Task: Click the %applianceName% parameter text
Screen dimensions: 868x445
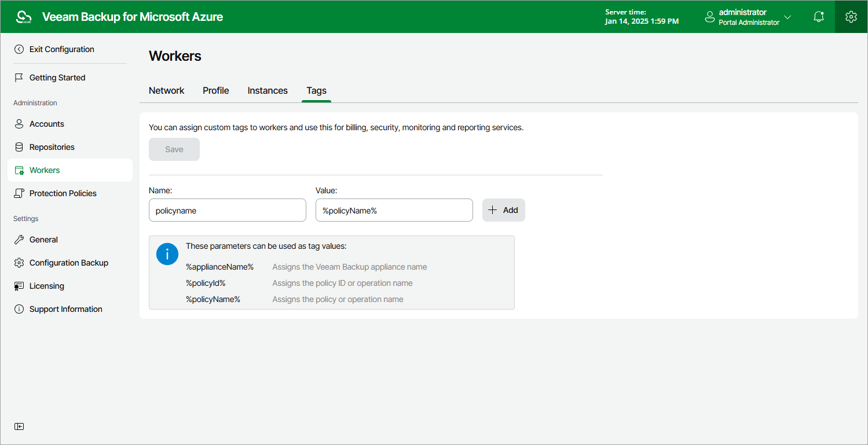Action: click(x=220, y=267)
